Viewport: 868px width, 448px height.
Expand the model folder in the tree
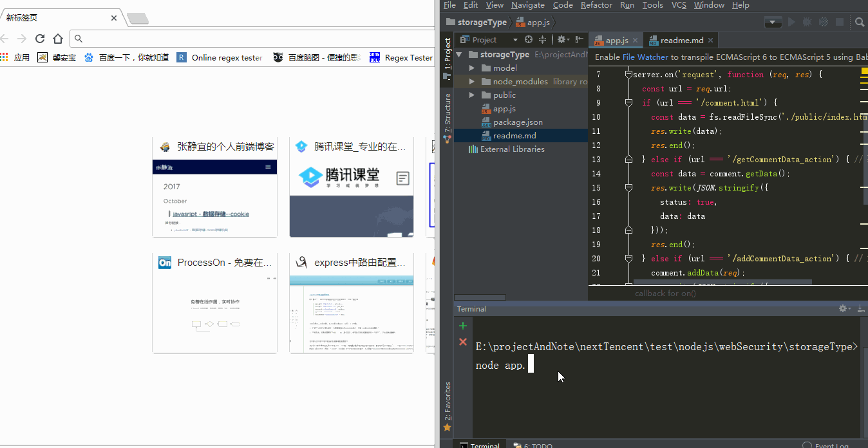pyautogui.click(x=472, y=68)
